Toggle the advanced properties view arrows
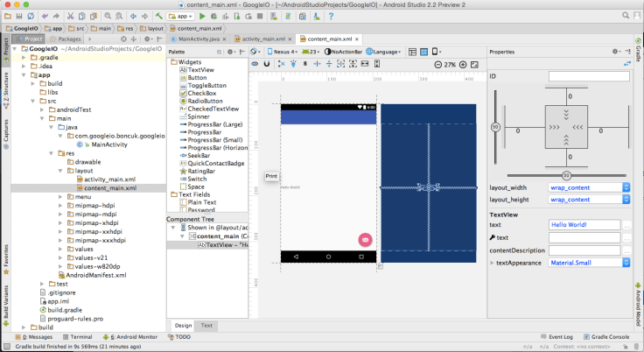Viewport: 644px width, 352px height. click(627, 63)
